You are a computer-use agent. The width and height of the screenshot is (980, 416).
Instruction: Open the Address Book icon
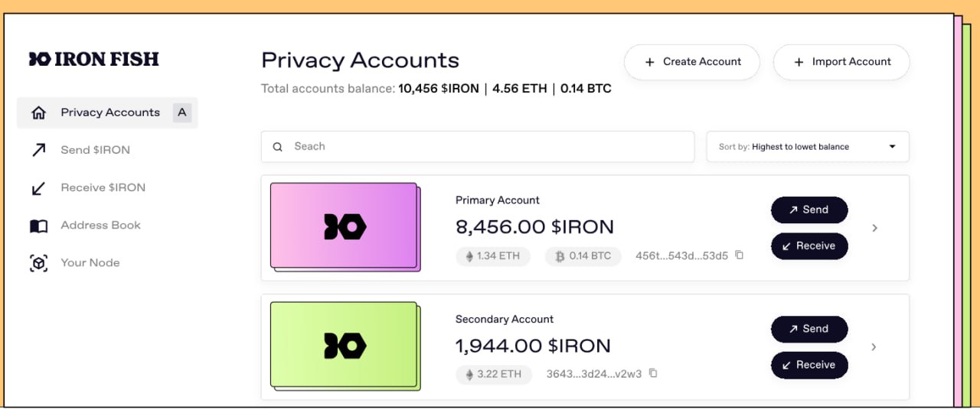[x=38, y=226]
